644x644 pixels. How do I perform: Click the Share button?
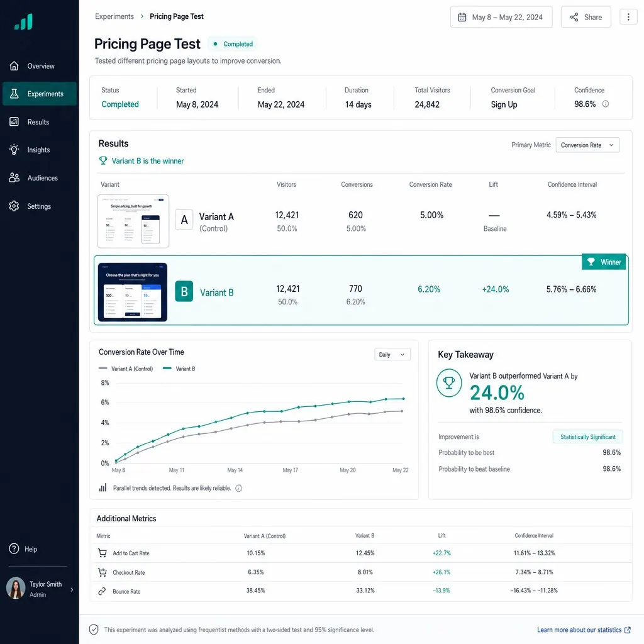click(x=586, y=17)
